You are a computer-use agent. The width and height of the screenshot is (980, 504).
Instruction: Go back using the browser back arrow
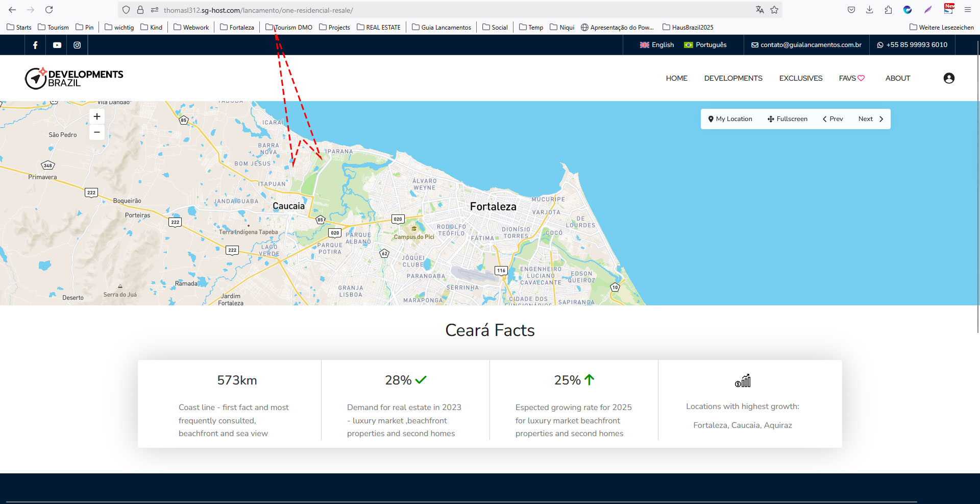(x=12, y=10)
